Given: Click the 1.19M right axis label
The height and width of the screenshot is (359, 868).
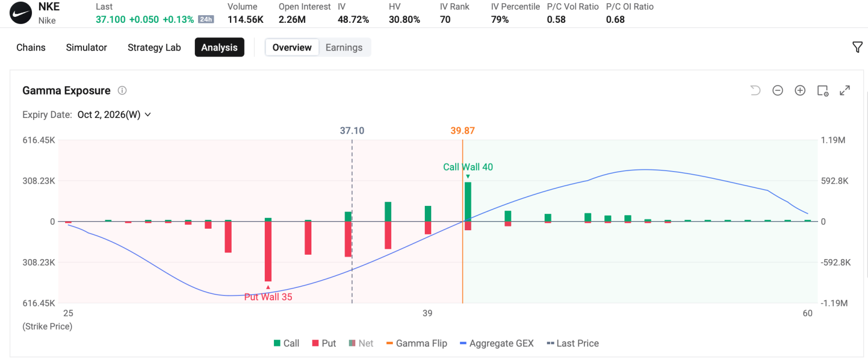Looking at the screenshot, I should (833, 140).
